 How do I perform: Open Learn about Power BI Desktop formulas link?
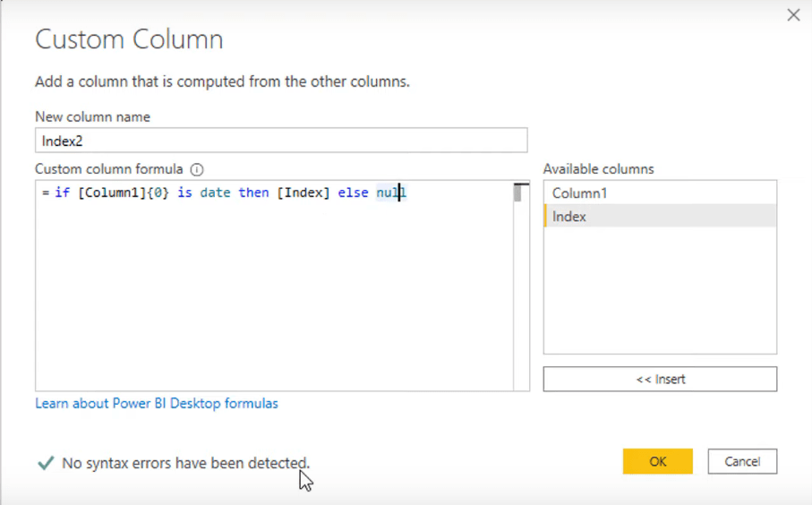(157, 404)
